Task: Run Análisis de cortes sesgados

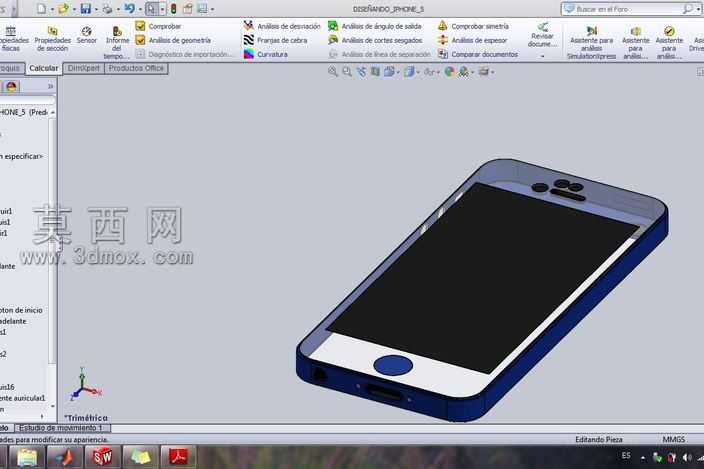Action: [375, 40]
